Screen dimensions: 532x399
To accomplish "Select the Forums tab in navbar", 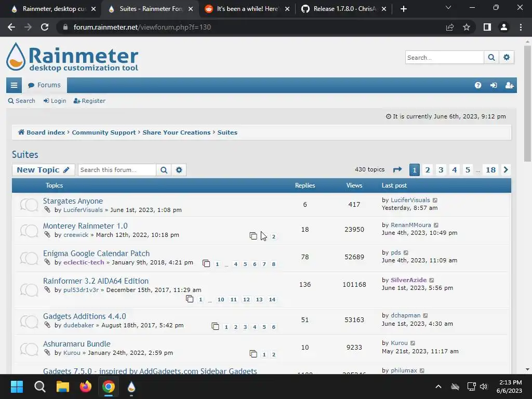I will (x=45, y=85).
